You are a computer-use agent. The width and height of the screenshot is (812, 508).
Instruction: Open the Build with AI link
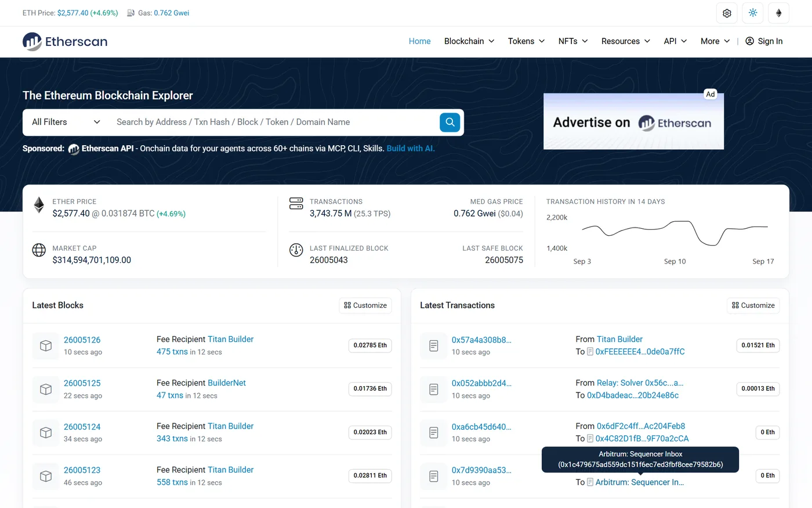click(x=411, y=149)
